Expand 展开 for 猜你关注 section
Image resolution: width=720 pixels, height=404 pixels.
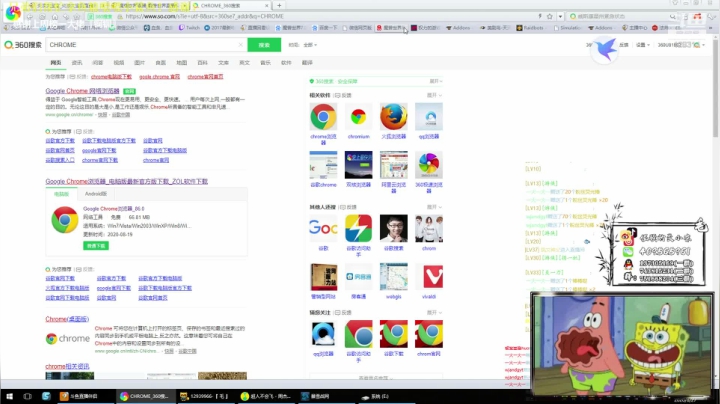[x=433, y=313]
